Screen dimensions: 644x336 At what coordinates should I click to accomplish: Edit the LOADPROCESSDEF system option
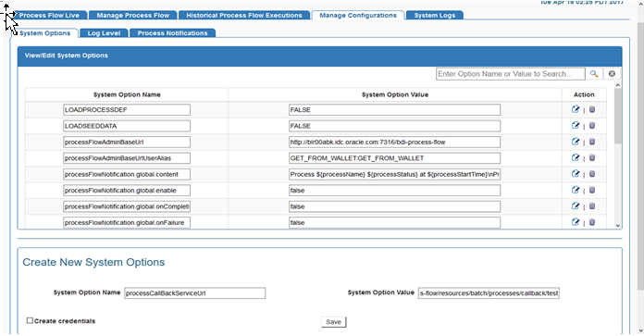(576, 109)
